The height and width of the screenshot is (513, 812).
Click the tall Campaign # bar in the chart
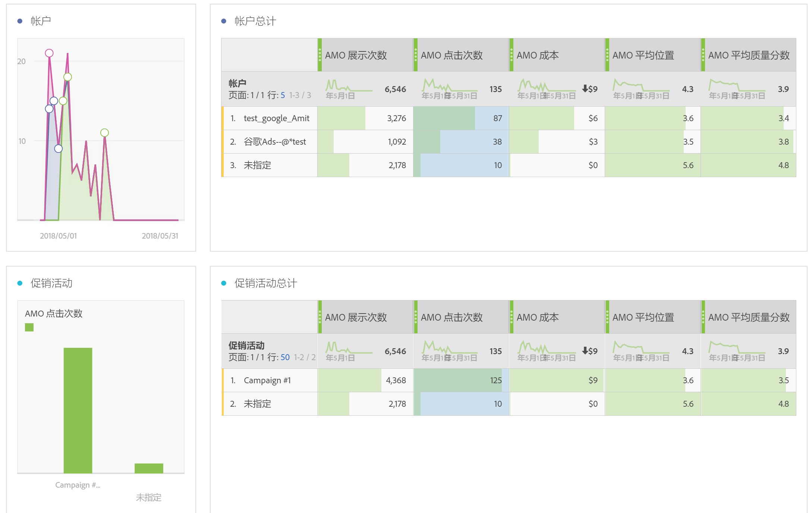coord(78,410)
